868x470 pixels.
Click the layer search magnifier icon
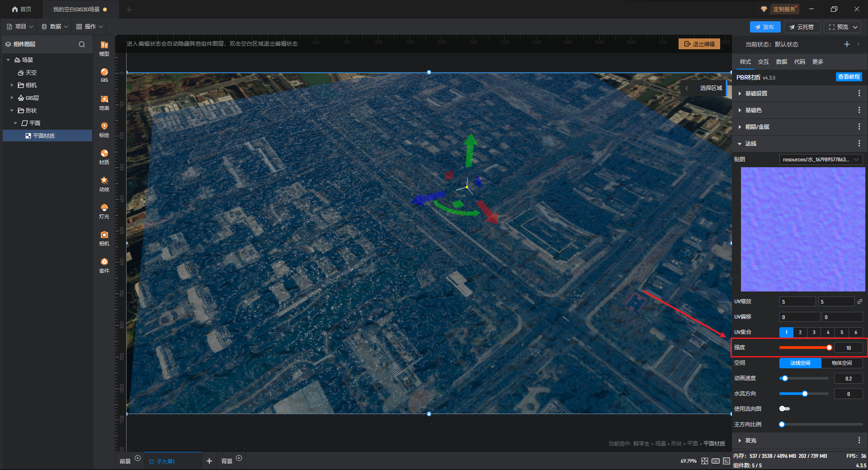click(x=82, y=44)
